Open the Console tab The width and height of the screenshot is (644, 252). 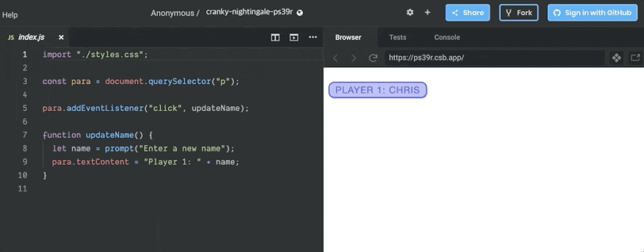point(447,37)
